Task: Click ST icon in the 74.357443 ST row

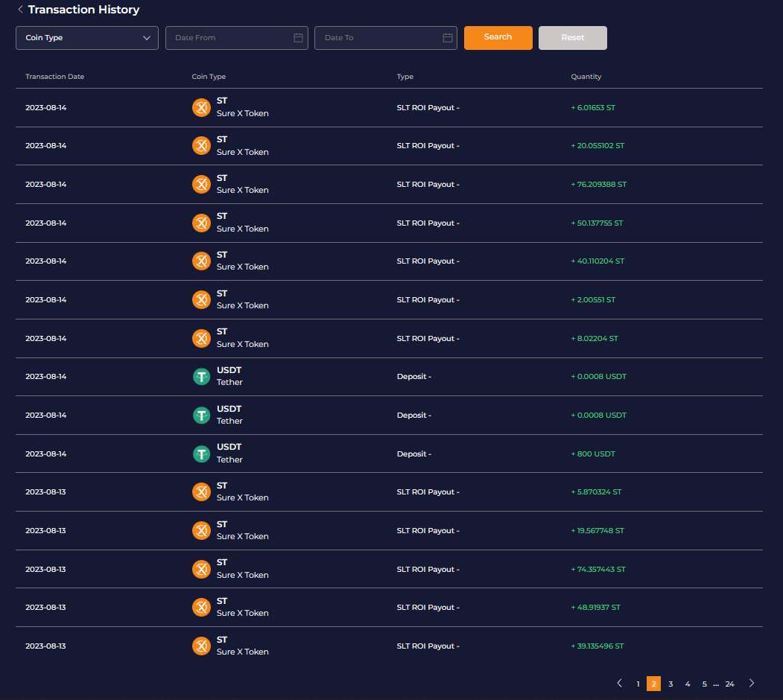Action: point(201,569)
